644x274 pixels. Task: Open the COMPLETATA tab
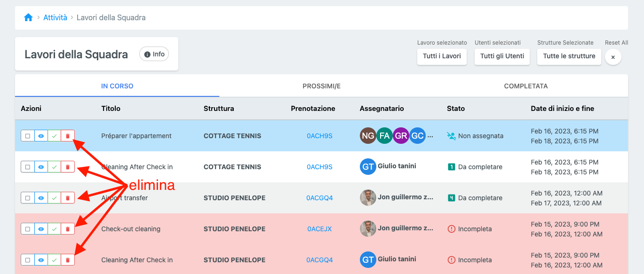click(525, 86)
